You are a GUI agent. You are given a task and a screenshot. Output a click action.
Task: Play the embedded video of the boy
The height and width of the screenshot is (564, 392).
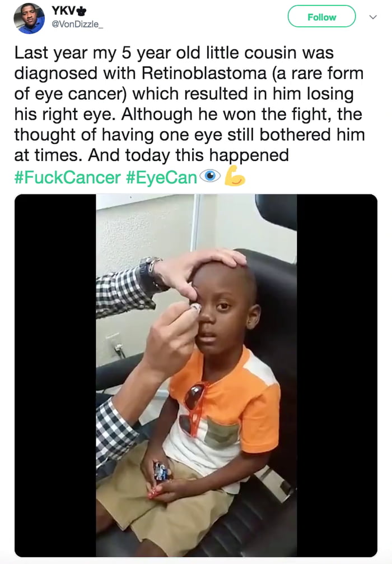click(196, 375)
